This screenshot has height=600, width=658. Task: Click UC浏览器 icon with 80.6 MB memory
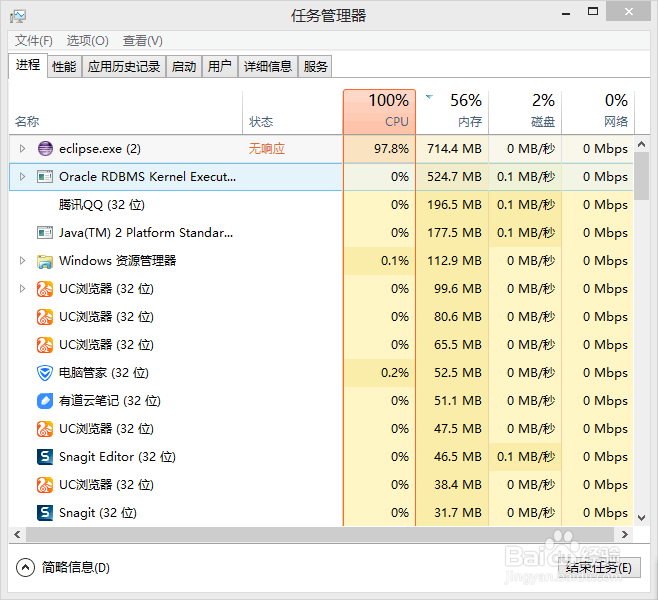45,317
